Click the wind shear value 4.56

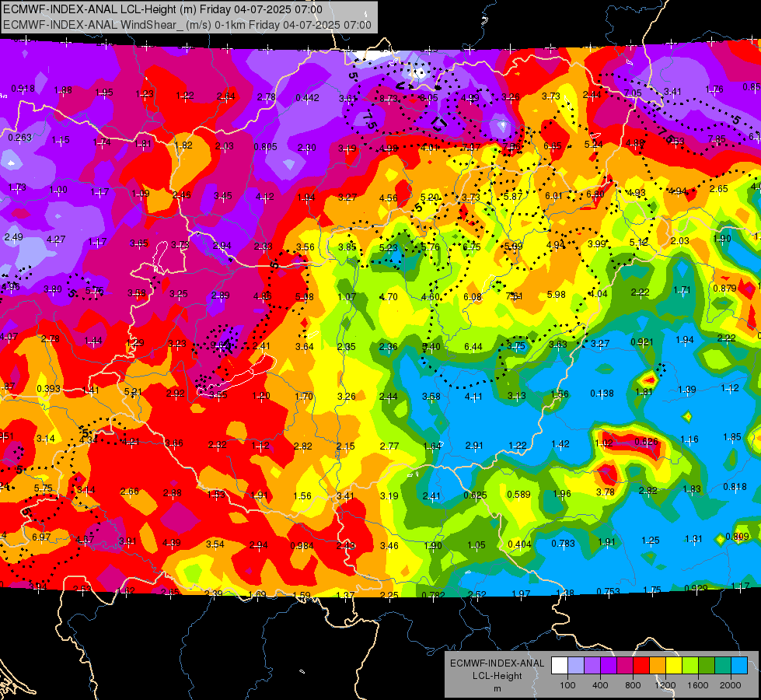388,198
